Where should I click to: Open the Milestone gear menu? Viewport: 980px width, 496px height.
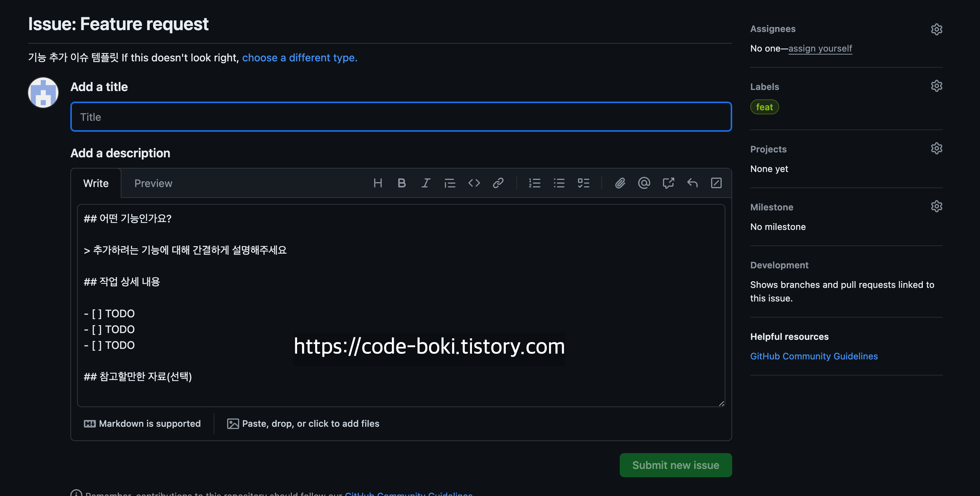[936, 206]
